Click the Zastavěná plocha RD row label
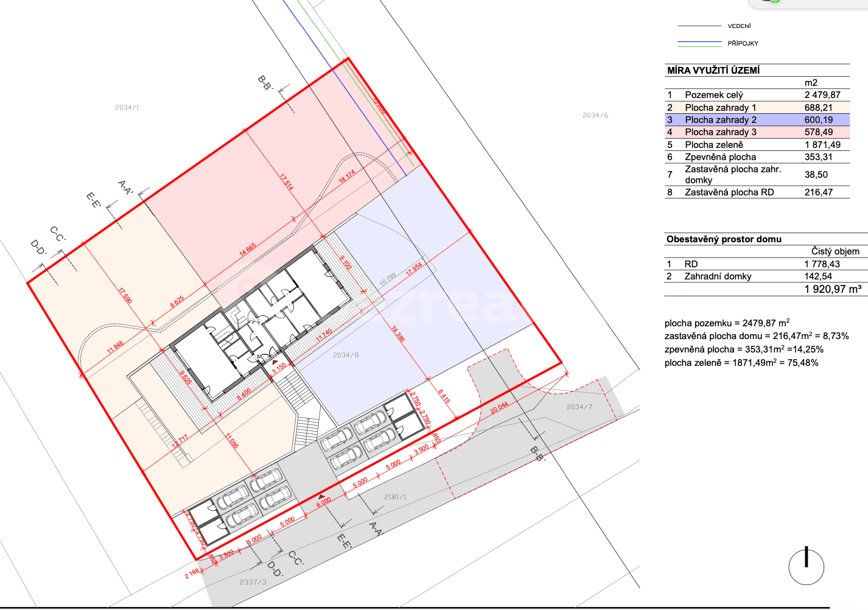The image size is (868, 610). 729,192
